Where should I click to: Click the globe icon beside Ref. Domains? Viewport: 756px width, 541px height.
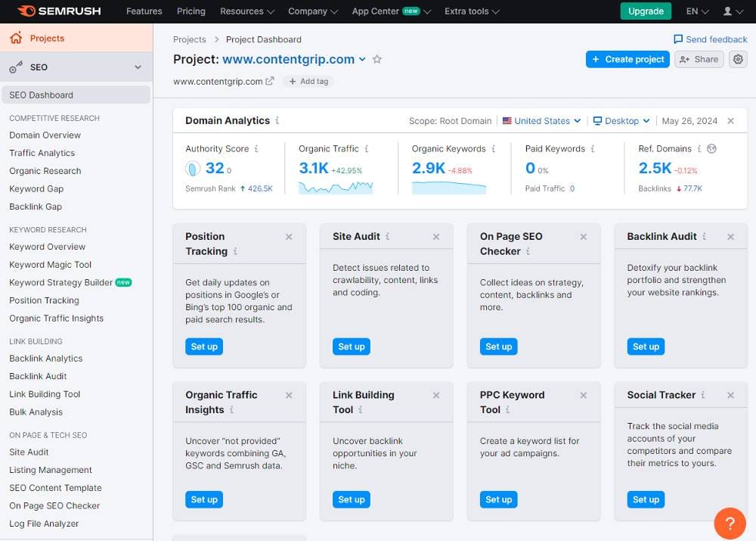point(709,148)
